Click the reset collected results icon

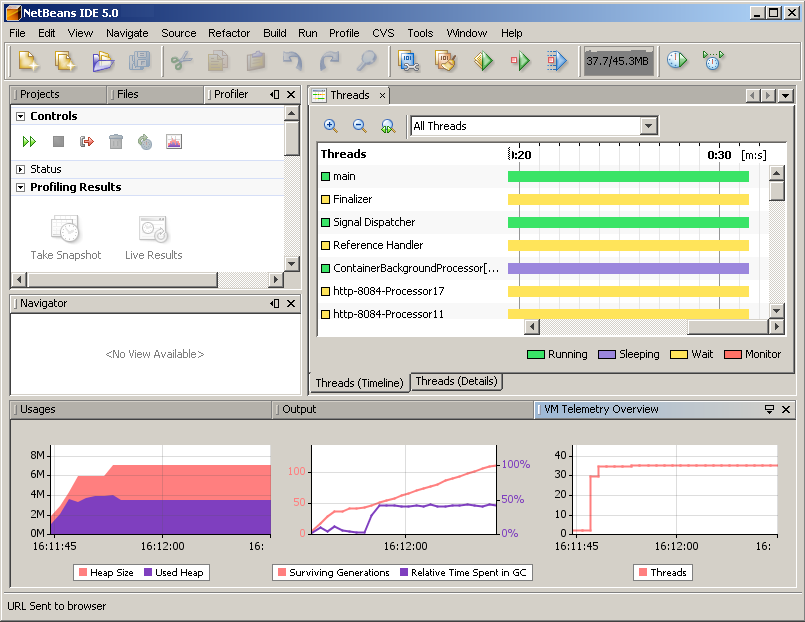[87, 141]
